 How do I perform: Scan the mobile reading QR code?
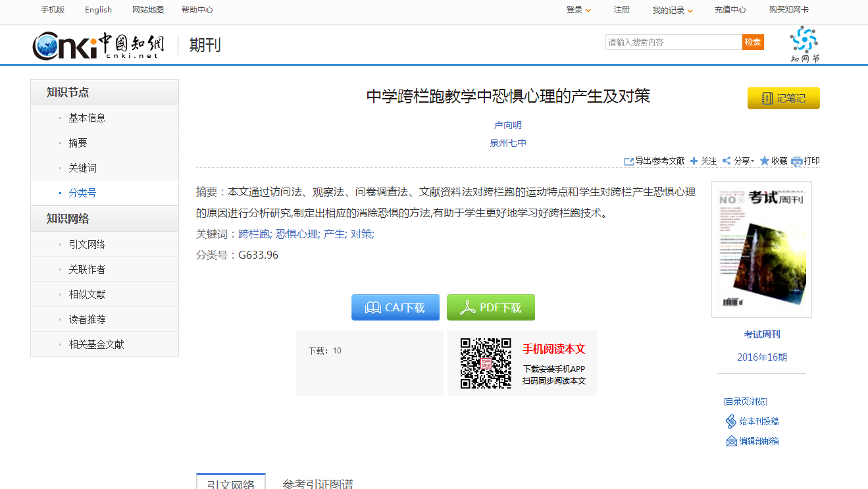point(486,363)
